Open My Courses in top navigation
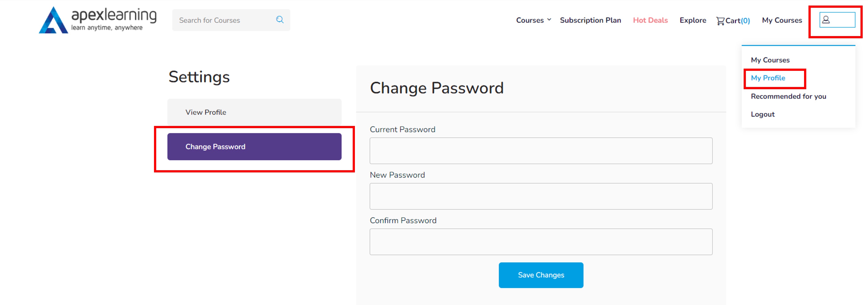The width and height of the screenshot is (868, 305). coord(782,20)
